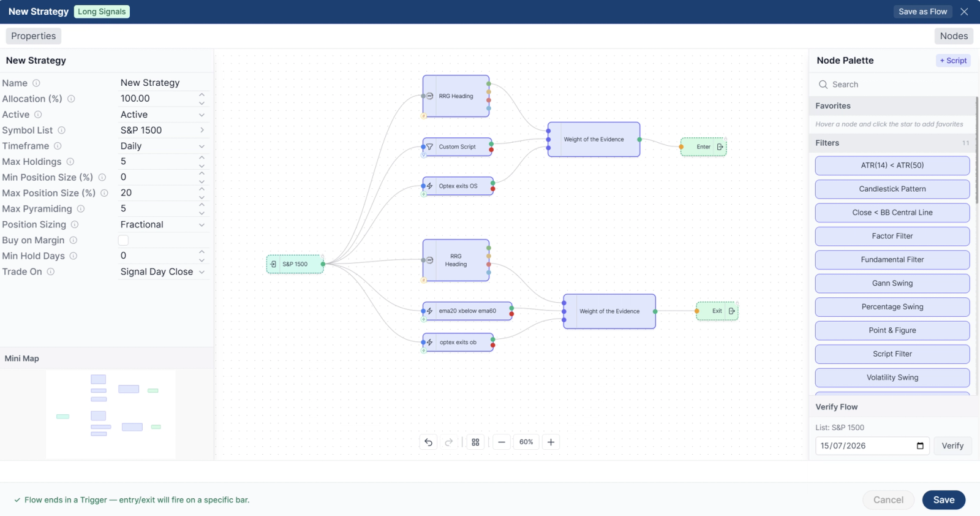The width and height of the screenshot is (980, 516).
Task: Select the top RRG Heading node
Action: click(x=456, y=96)
